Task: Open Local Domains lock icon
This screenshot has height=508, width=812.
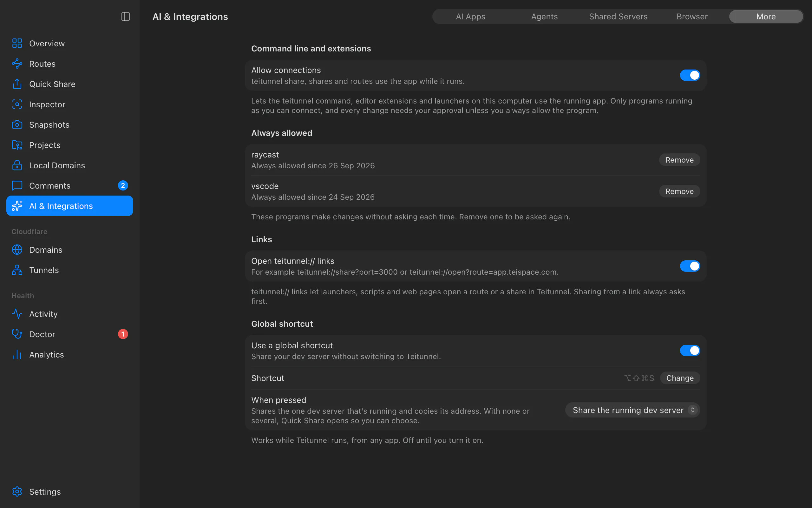Action: [x=17, y=165]
